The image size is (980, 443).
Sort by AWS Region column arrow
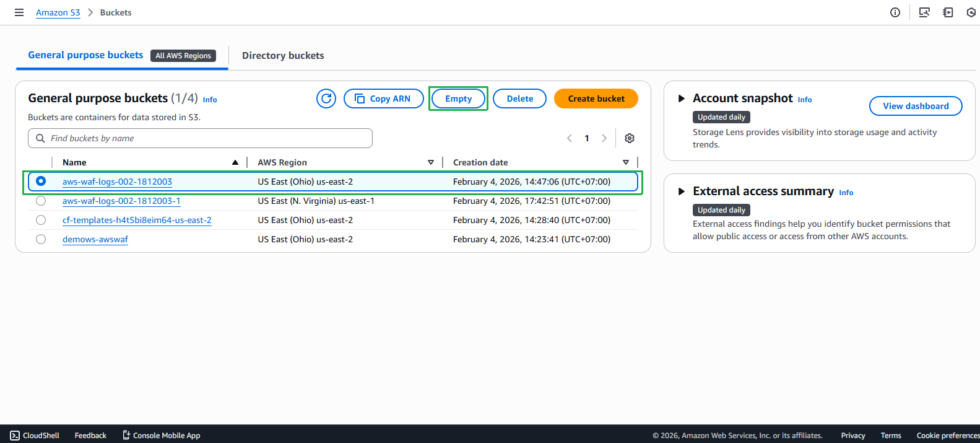coord(431,162)
